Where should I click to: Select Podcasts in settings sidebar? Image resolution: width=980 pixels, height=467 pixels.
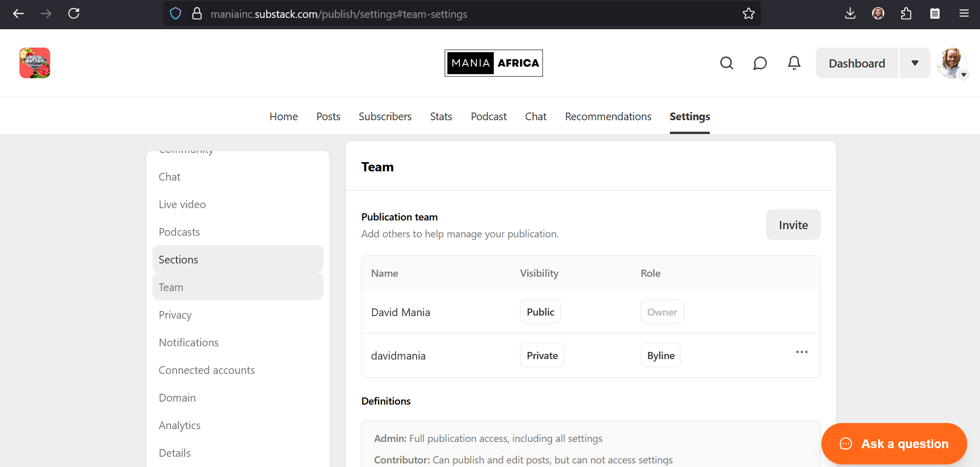tap(238, 232)
